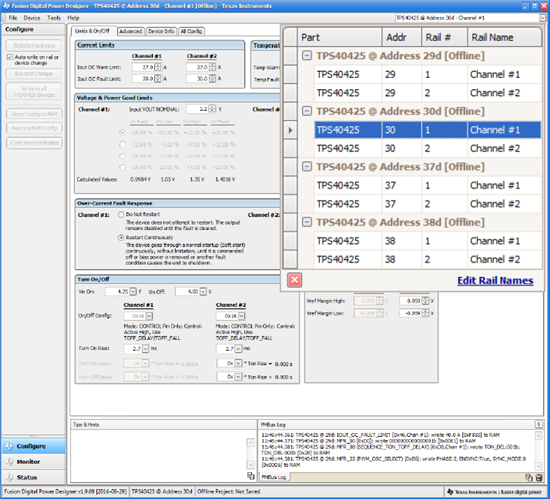
Task: Click the save icon in PMBus Log footer
Action: pyautogui.click(x=539, y=477)
